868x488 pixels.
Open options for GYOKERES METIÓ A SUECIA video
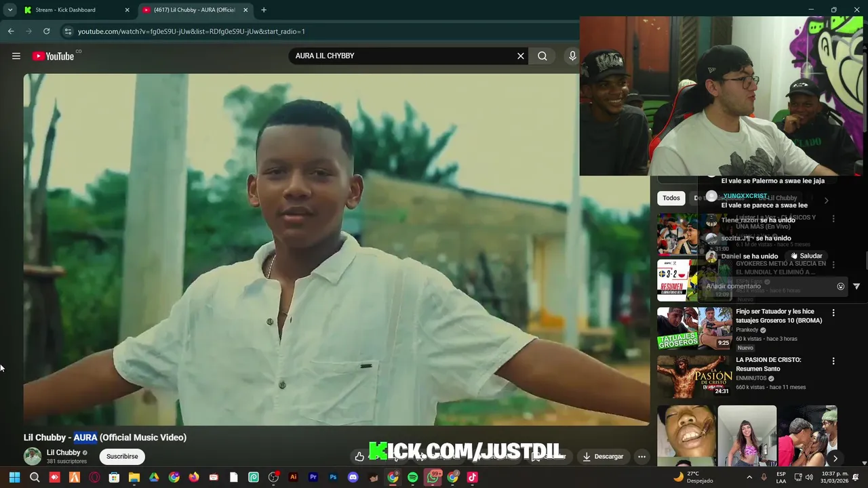point(833,264)
